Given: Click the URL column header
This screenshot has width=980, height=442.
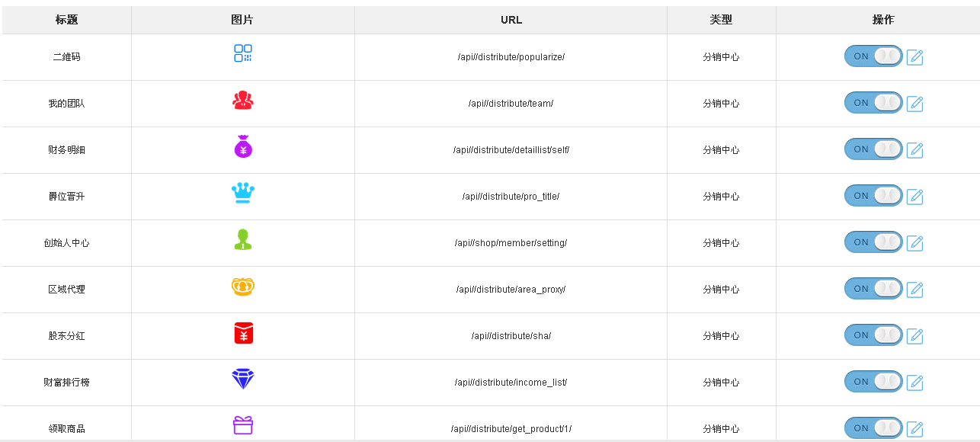Looking at the screenshot, I should 511,20.
